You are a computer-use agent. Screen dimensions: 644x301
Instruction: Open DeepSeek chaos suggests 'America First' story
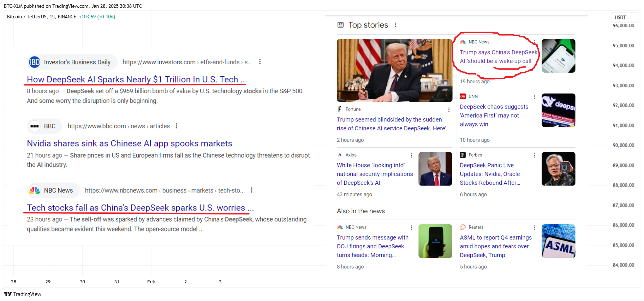click(494, 116)
